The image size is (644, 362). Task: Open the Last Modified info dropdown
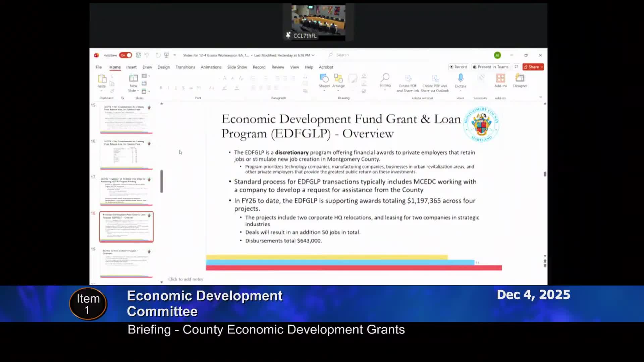click(x=313, y=55)
